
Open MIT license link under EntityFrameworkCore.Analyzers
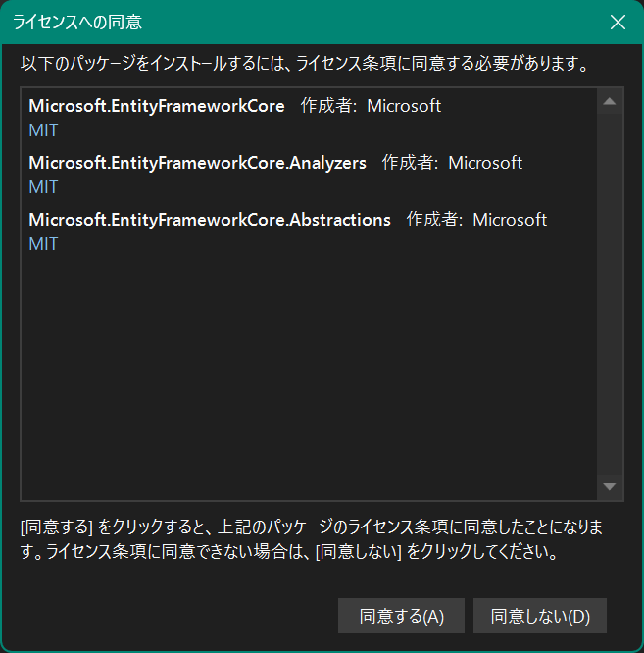(x=43, y=186)
